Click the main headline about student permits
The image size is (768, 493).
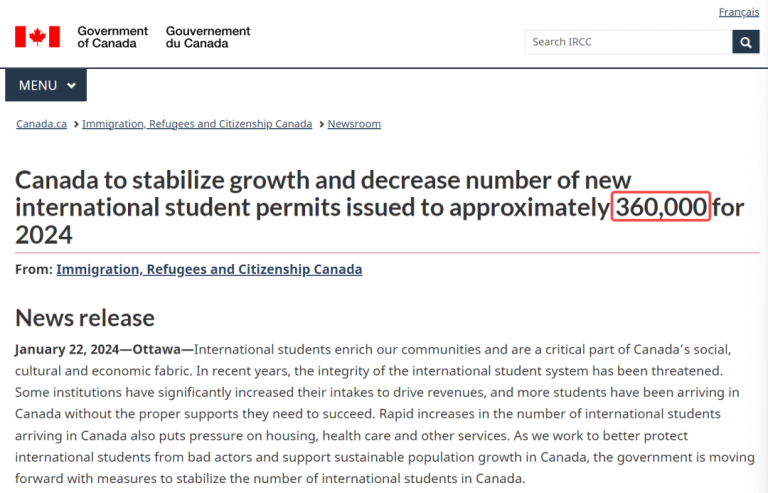click(380, 207)
